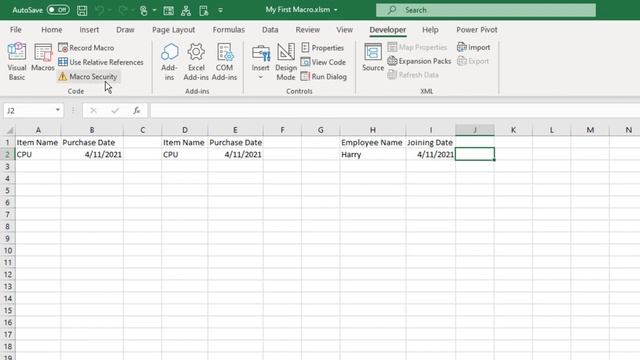
Task: Open the XML Source pane
Action: click(373, 57)
